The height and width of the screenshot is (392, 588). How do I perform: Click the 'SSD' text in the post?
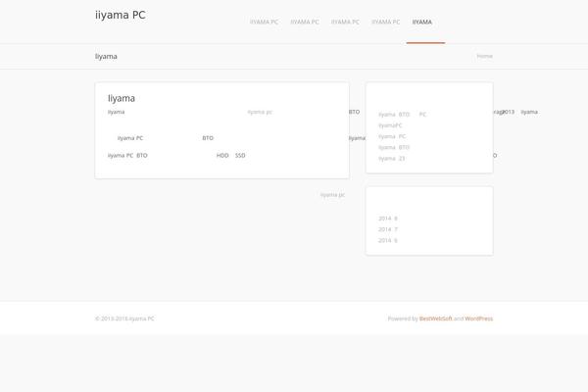click(240, 155)
